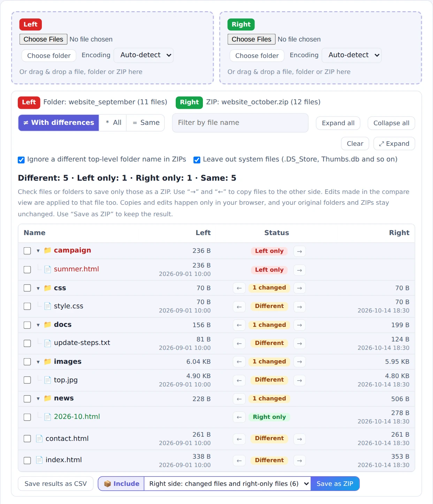Copy css folder to the left
The width and height of the screenshot is (433, 504).
tap(239, 288)
